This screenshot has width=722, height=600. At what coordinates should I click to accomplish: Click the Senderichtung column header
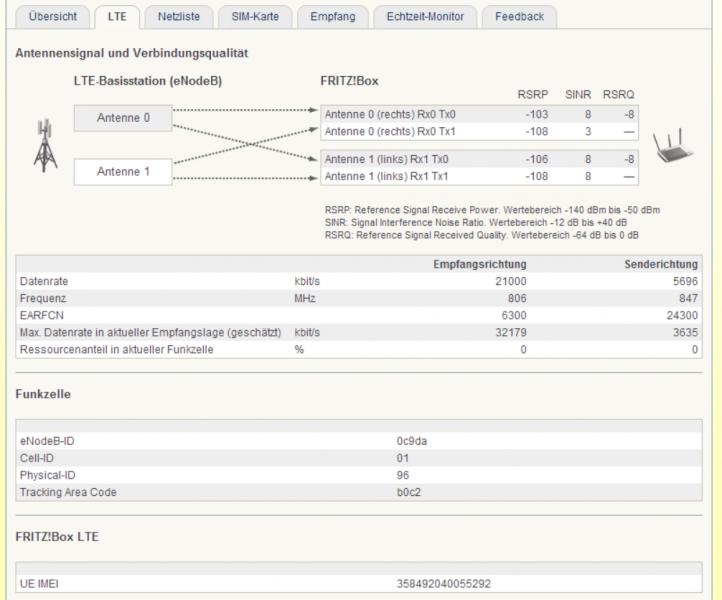point(661,264)
